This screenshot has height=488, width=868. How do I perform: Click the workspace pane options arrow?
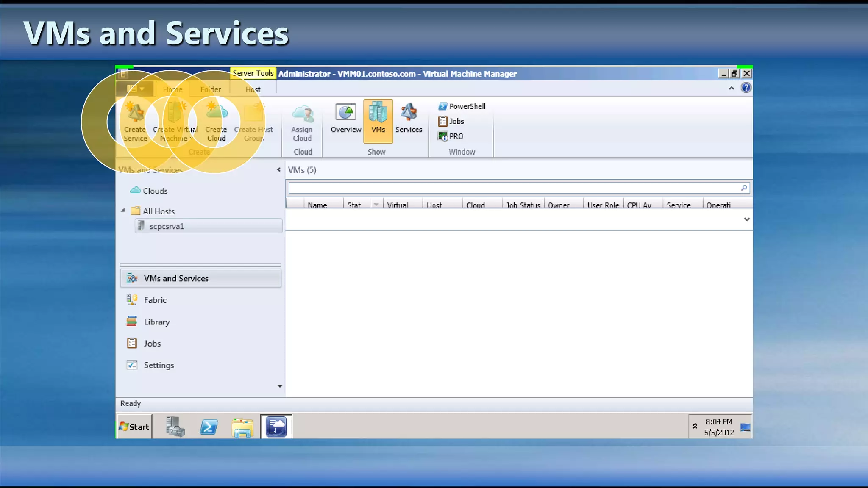pyautogui.click(x=280, y=386)
